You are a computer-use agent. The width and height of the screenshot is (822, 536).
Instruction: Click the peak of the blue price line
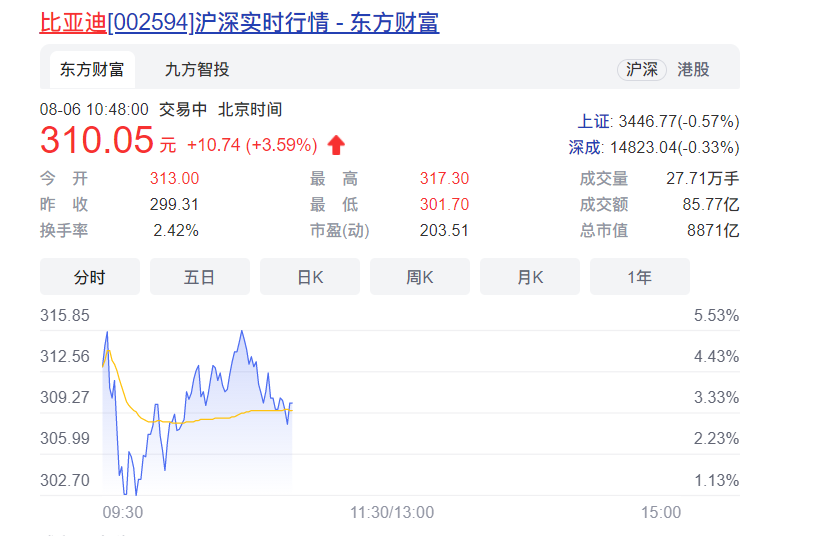point(242,331)
